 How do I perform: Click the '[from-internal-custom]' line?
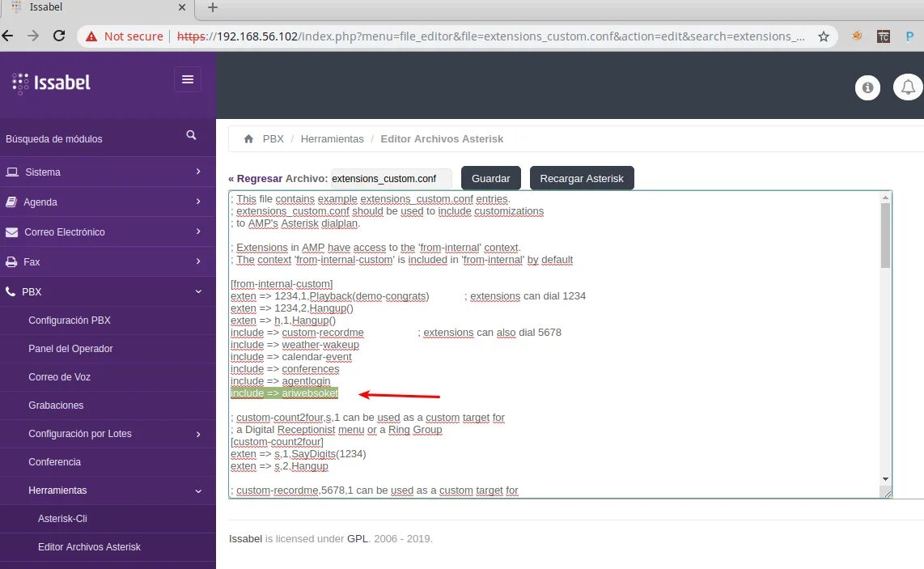[x=282, y=284]
